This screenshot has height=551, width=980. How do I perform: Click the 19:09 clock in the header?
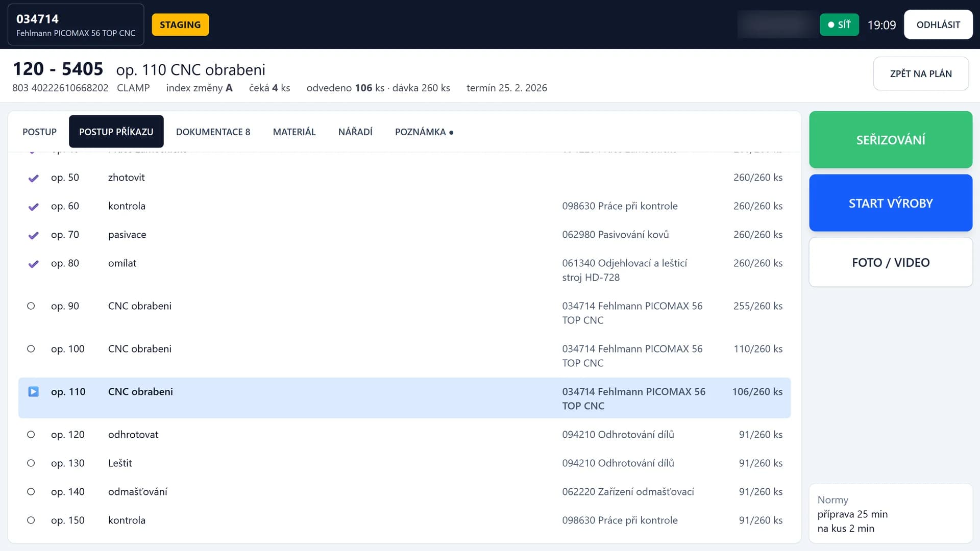tap(881, 25)
